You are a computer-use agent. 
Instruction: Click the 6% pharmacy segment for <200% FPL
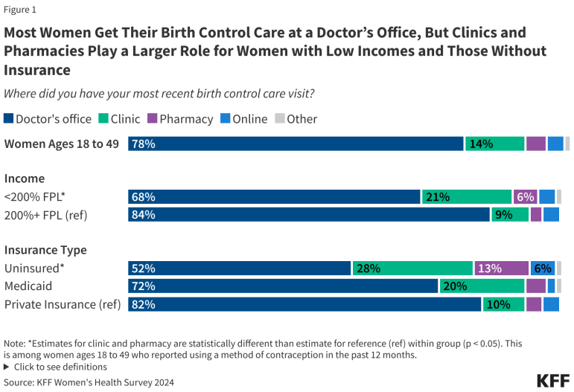pyautogui.click(x=525, y=196)
